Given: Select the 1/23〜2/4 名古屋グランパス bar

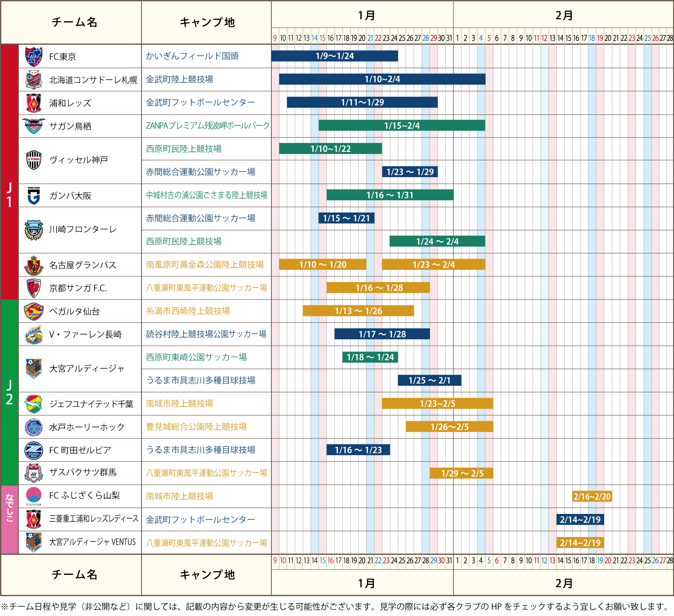Looking at the screenshot, I should 434,265.
